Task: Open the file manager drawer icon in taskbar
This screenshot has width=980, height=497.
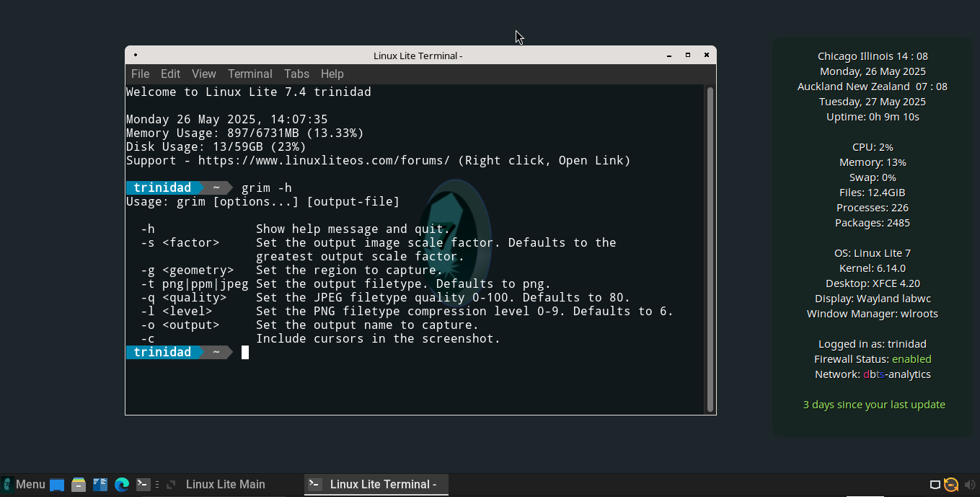Action: (79, 485)
